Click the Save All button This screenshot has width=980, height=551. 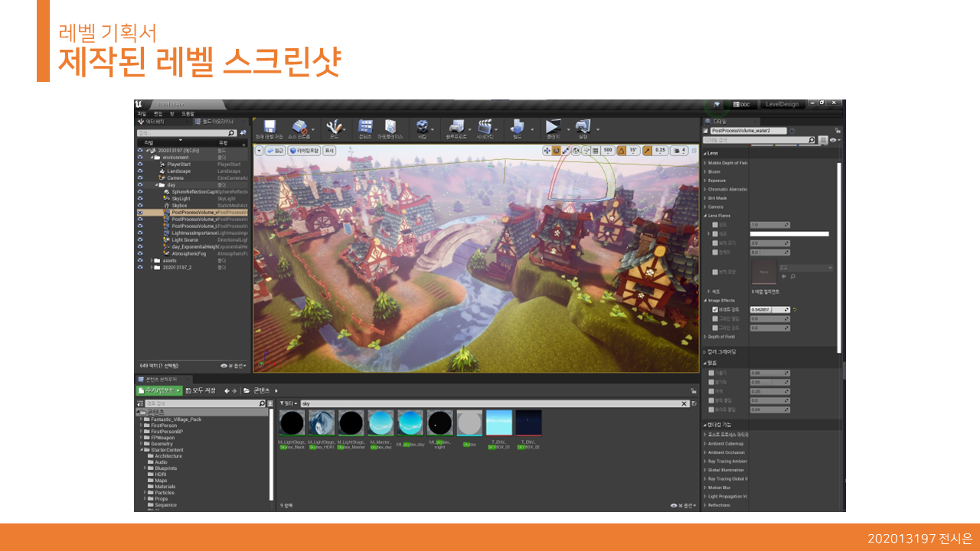click(x=201, y=390)
